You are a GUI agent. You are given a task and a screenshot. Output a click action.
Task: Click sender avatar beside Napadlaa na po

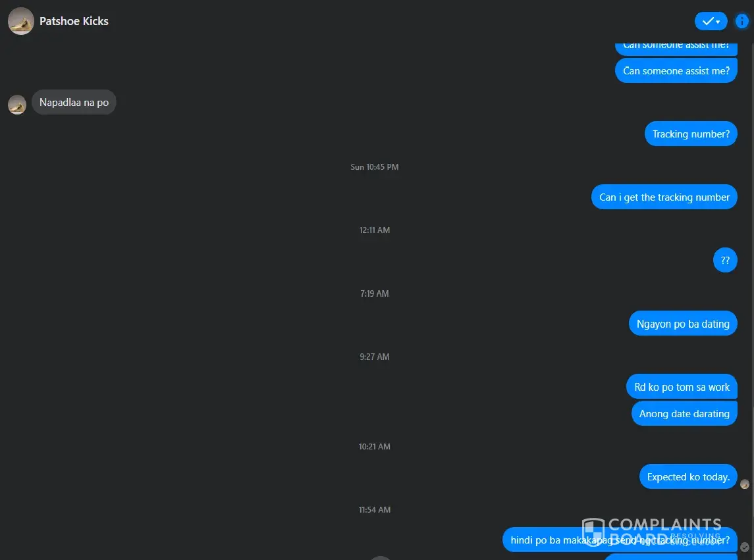pos(17,105)
